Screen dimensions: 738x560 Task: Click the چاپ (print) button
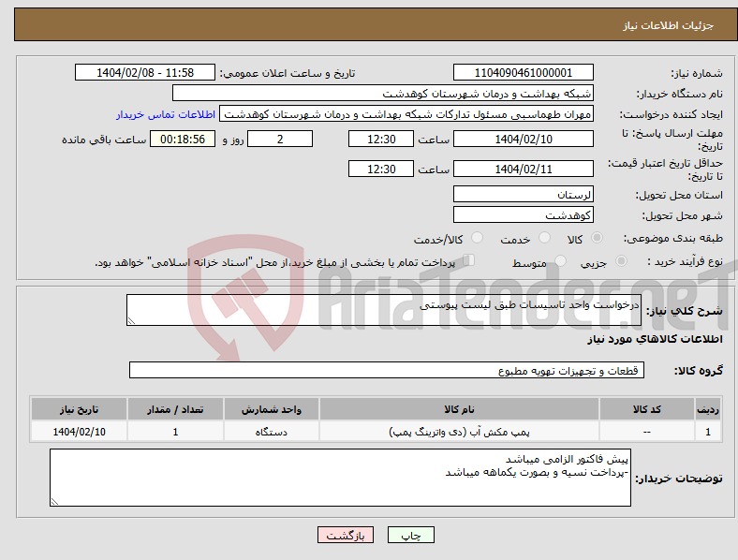pos(410,535)
